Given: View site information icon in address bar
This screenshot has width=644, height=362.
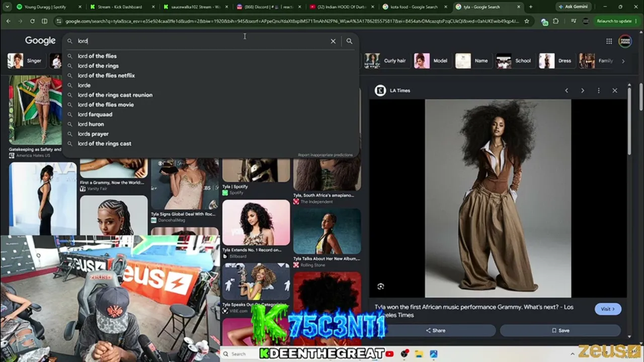Looking at the screenshot, I should (x=59, y=21).
